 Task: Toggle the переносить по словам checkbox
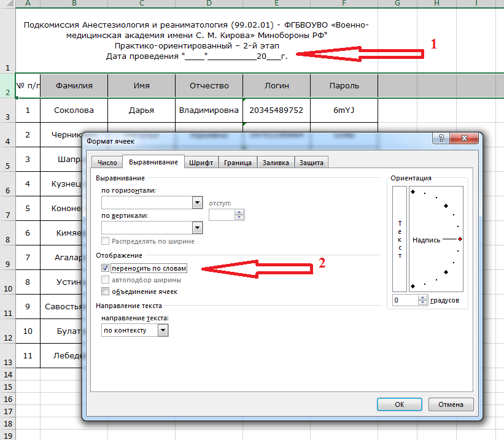[x=106, y=268]
